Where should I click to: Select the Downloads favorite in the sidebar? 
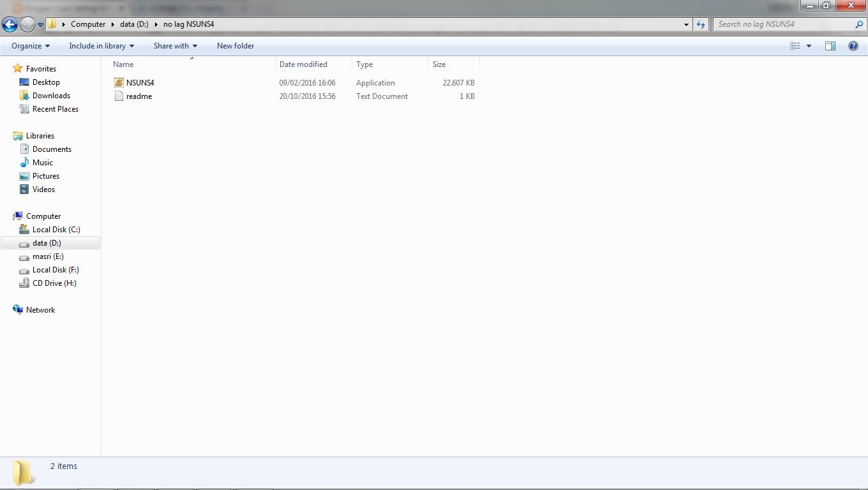pyautogui.click(x=50, y=95)
